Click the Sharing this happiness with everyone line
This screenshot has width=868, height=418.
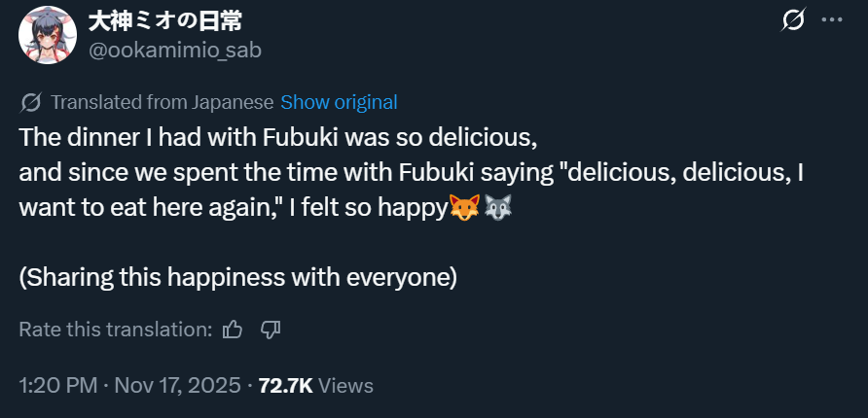(x=238, y=277)
